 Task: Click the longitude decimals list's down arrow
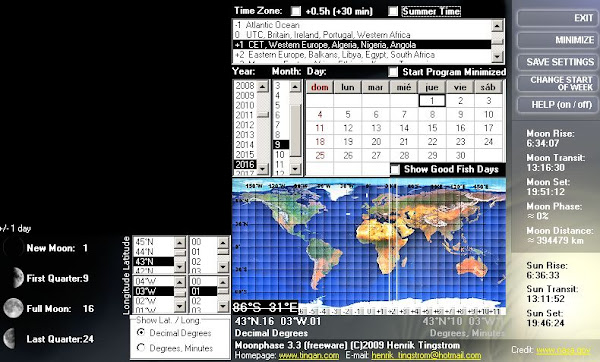coord(223,306)
